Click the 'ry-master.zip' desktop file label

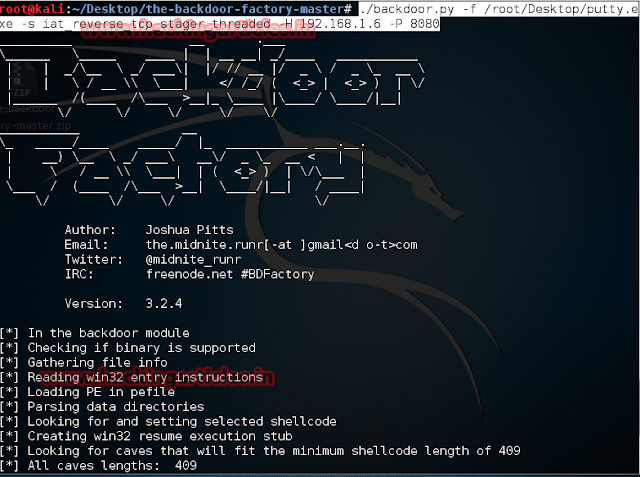pyautogui.click(x=36, y=126)
